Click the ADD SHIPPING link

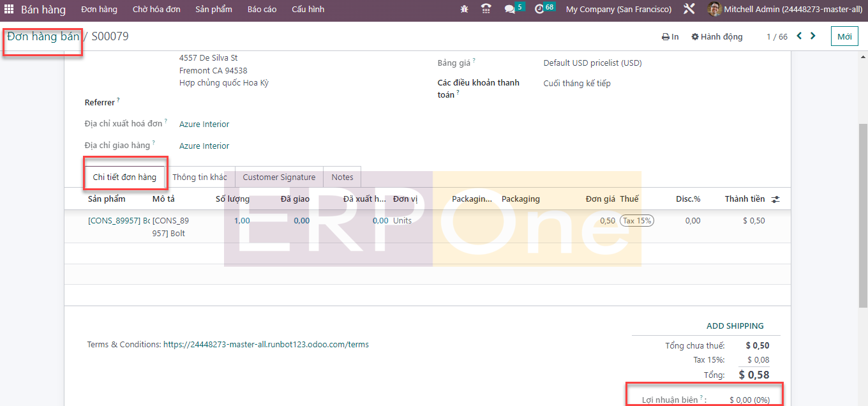coord(735,326)
